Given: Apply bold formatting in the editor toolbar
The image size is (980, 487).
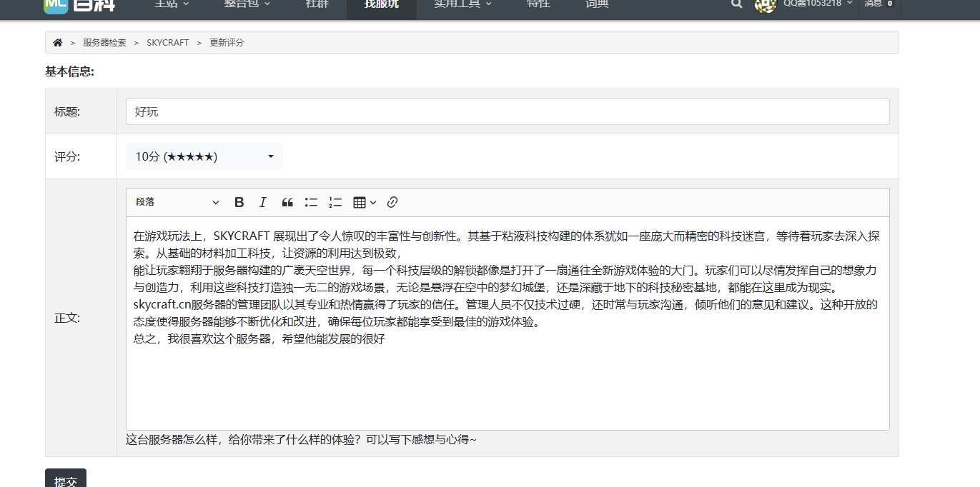Looking at the screenshot, I should [x=239, y=202].
